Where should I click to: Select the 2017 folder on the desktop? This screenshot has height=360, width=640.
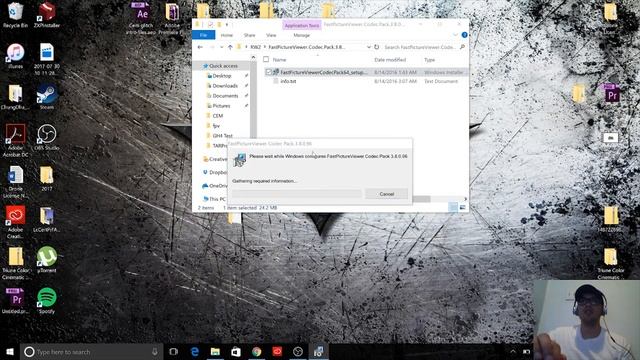pyautogui.click(x=47, y=178)
